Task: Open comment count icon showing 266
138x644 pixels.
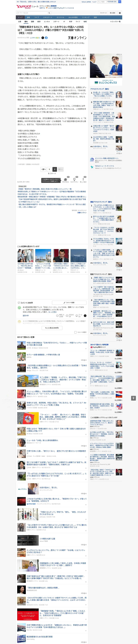Action: 33,38
